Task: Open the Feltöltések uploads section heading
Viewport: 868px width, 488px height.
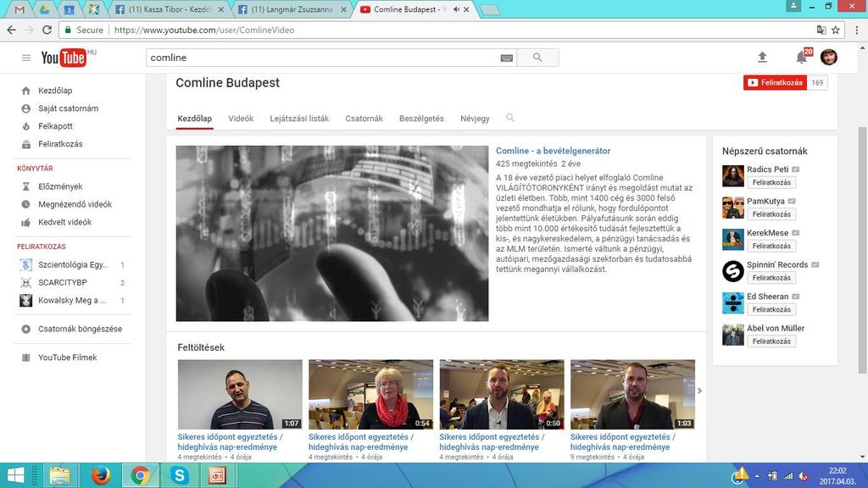Action: (x=201, y=347)
